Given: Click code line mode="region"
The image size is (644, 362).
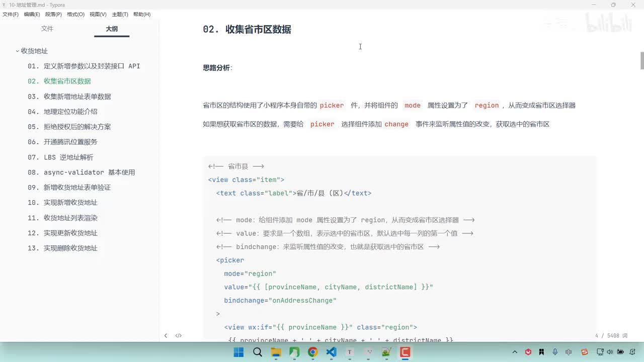Looking at the screenshot, I should coord(250,274).
